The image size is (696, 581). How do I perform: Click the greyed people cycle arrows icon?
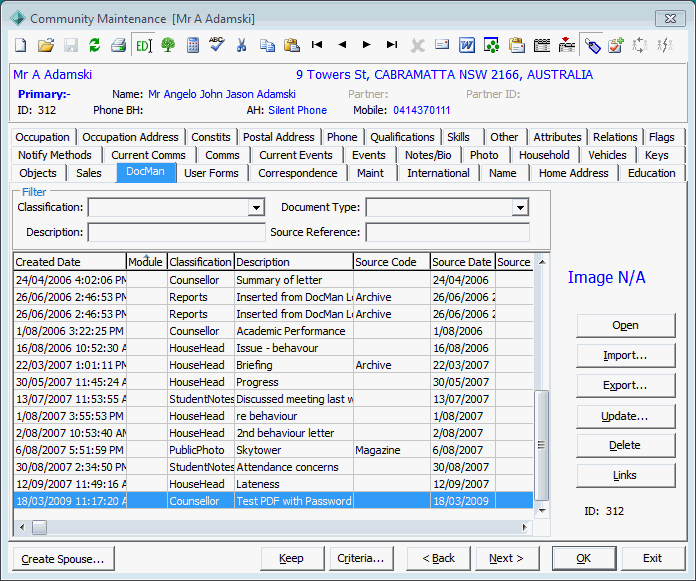pos(640,45)
